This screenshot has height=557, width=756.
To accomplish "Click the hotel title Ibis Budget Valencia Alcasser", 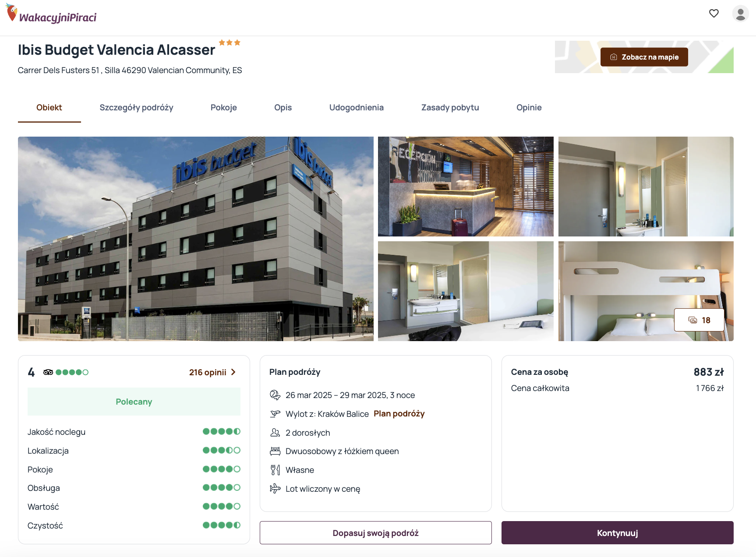I will 117,50.
